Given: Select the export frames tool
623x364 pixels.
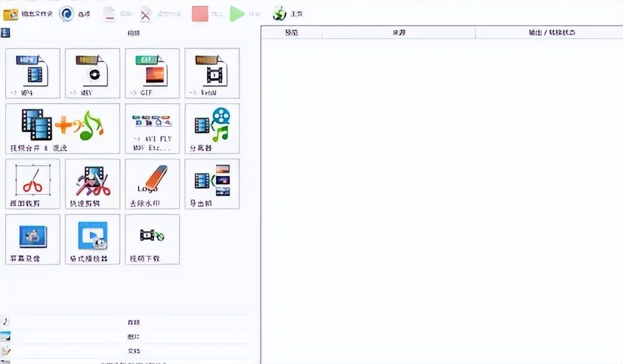Looking at the screenshot, I should tap(212, 184).
